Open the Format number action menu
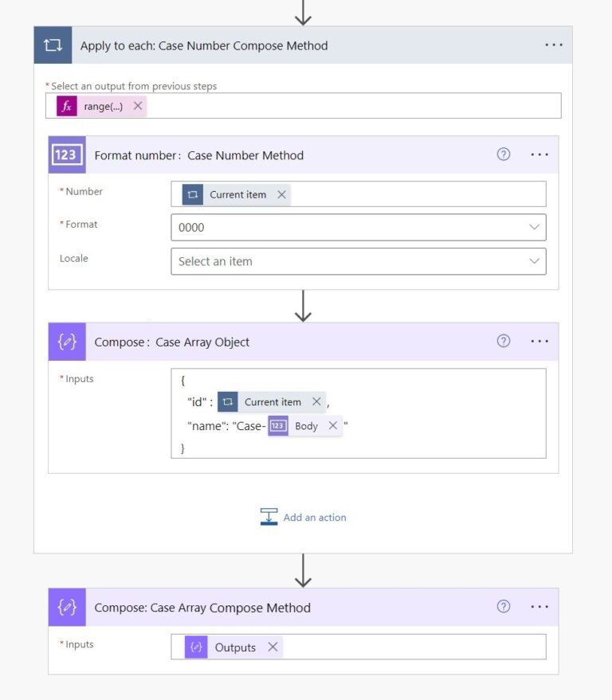The height and width of the screenshot is (700, 612). point(539,154)
